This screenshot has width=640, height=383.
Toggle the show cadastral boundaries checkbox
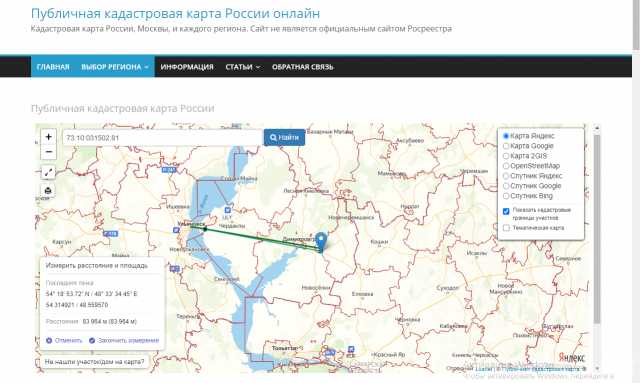tap(506, 211)
